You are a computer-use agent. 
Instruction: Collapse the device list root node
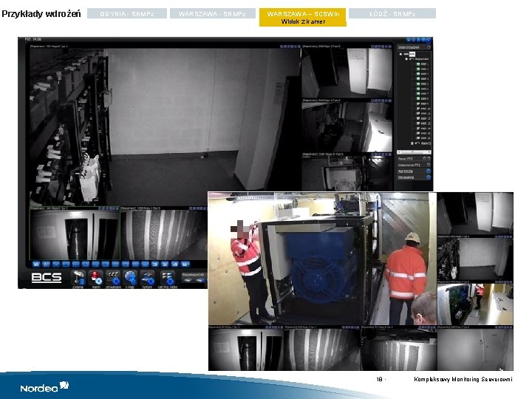400,54
